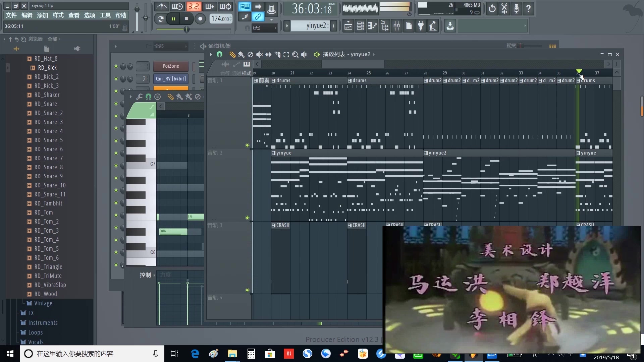
Task: Drag the BPM tempo slider at 124.000
Action: point(220,18)
